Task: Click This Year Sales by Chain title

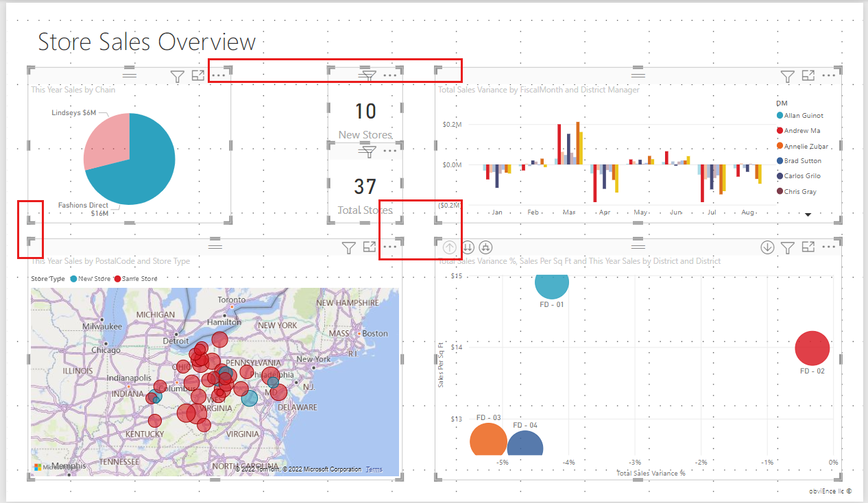Action: pyautogui.click(x=73, y=90)
